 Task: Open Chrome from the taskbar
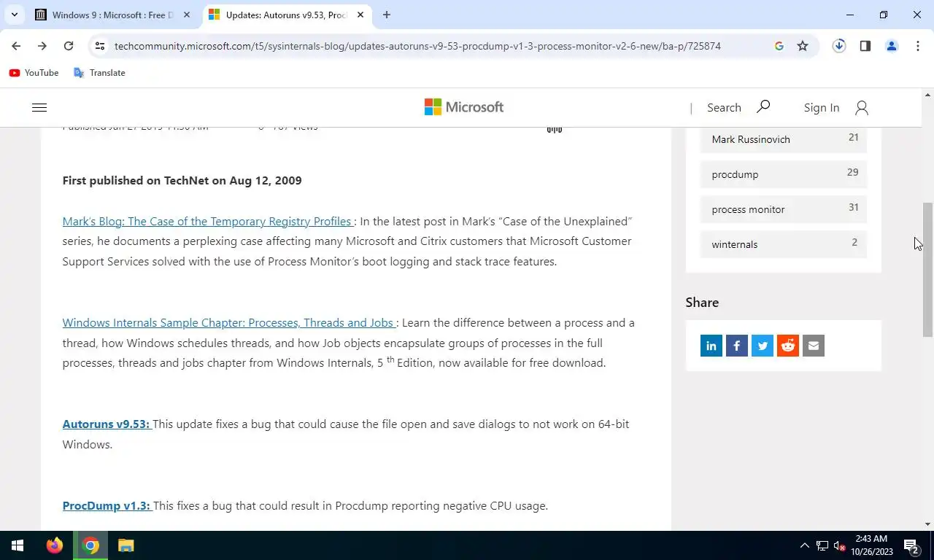tap(90, 545)
